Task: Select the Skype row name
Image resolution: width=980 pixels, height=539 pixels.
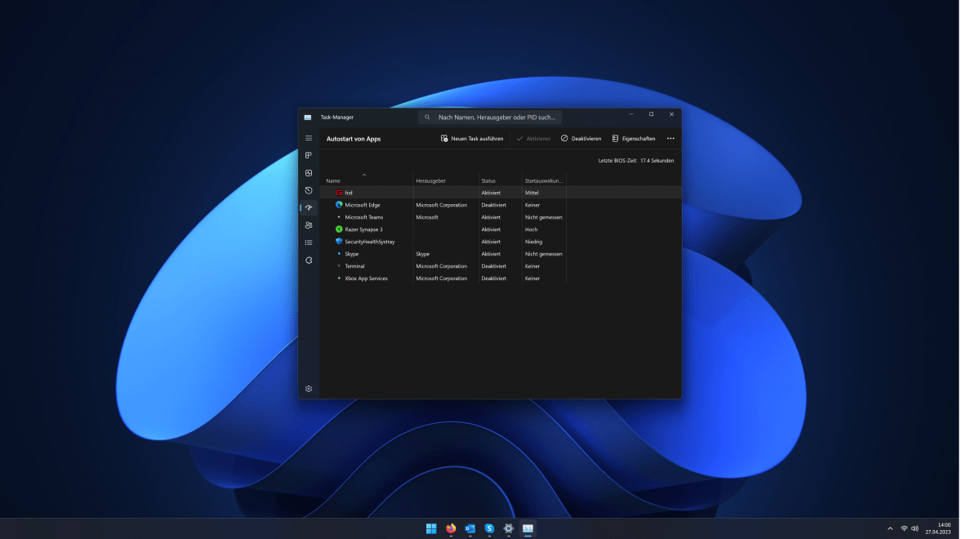Action: pyautogui.click(x=352, y=254)
